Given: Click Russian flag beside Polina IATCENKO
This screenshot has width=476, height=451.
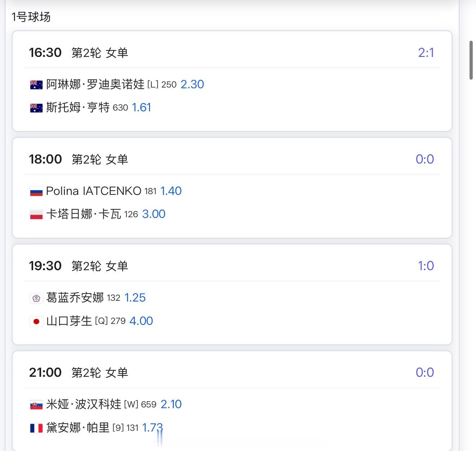Looking at the screenshot, I should [36, 191].
